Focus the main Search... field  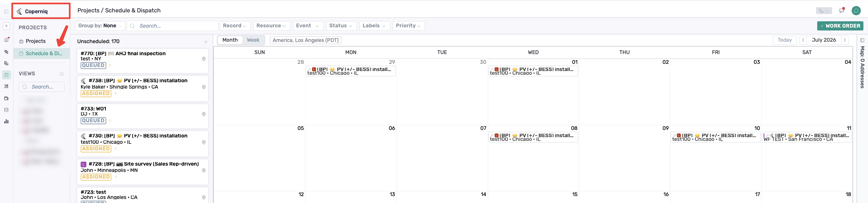pyautogui.click(x=173, y=26)
